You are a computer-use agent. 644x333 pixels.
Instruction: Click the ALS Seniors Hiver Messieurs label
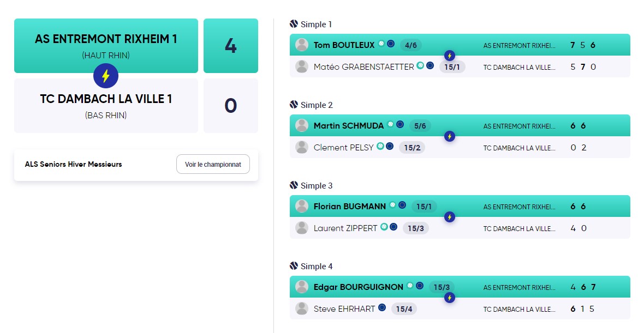pos(74,164)
